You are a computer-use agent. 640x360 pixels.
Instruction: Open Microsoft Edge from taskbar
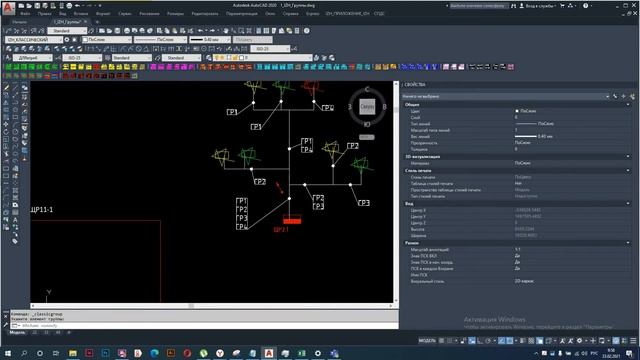(154, 353)
